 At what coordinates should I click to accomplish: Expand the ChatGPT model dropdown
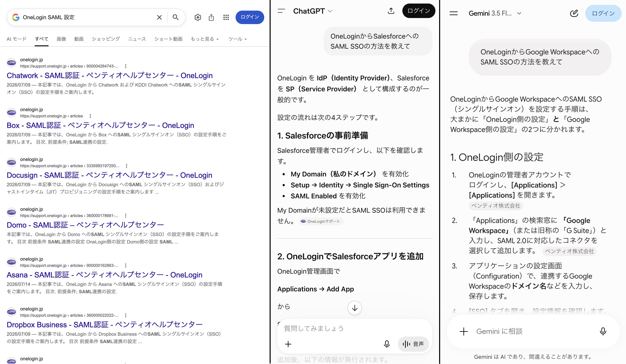click(x=313, y=11)
